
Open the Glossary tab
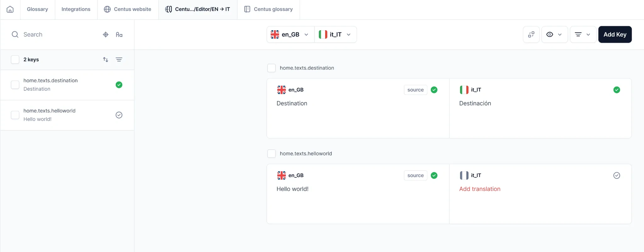[x=37, y=9]
